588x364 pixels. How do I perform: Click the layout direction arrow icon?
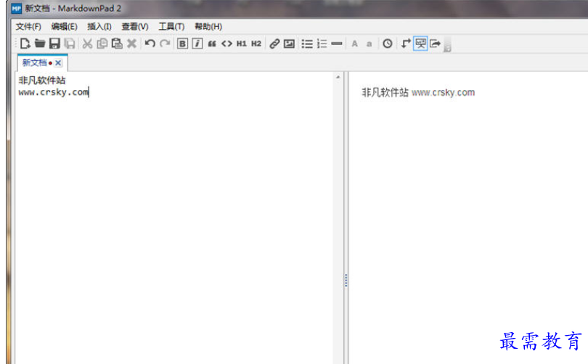coord(406,44)
